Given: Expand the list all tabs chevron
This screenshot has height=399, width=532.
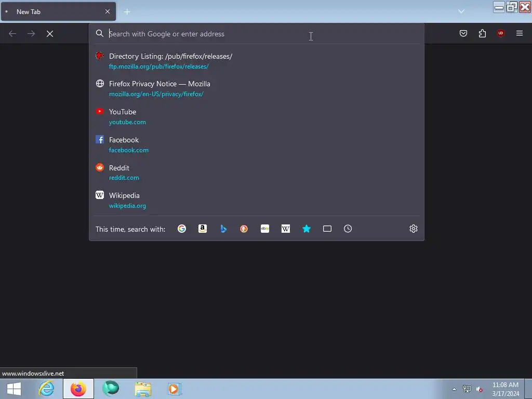Looking at the screenshot, I should 461,11.
